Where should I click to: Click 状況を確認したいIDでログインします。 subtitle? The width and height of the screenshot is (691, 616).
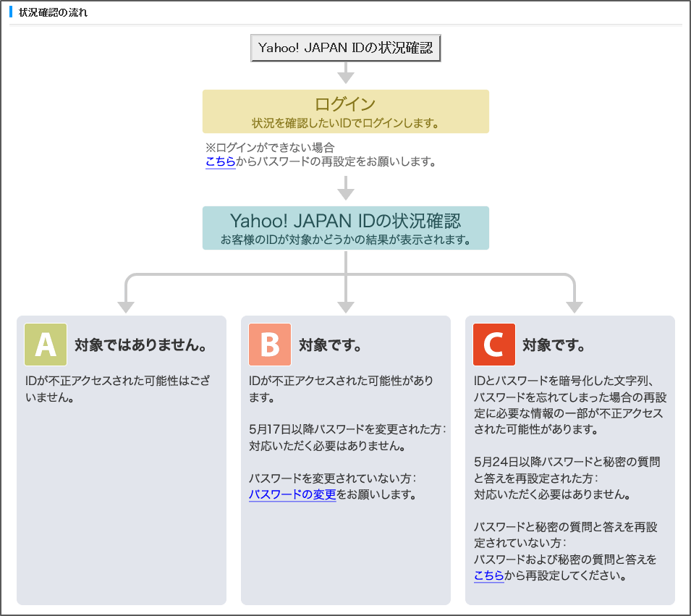pyautogui.click(x=346, y=123)
